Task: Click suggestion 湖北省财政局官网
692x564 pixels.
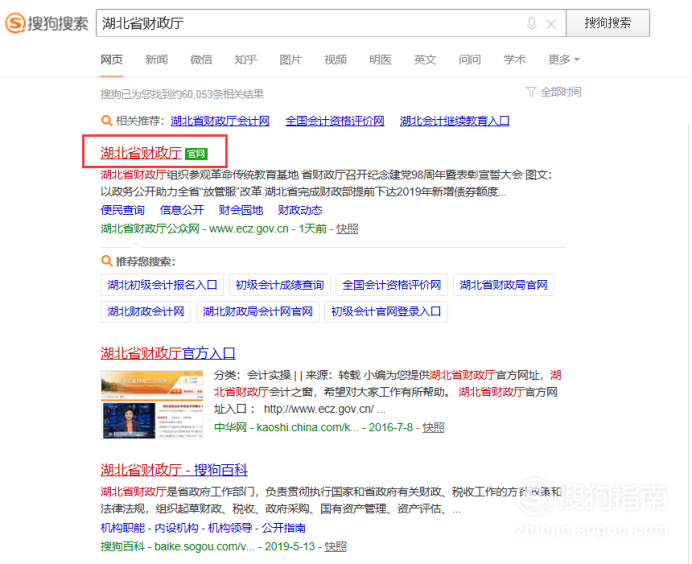Action: (x=504, y=285)
